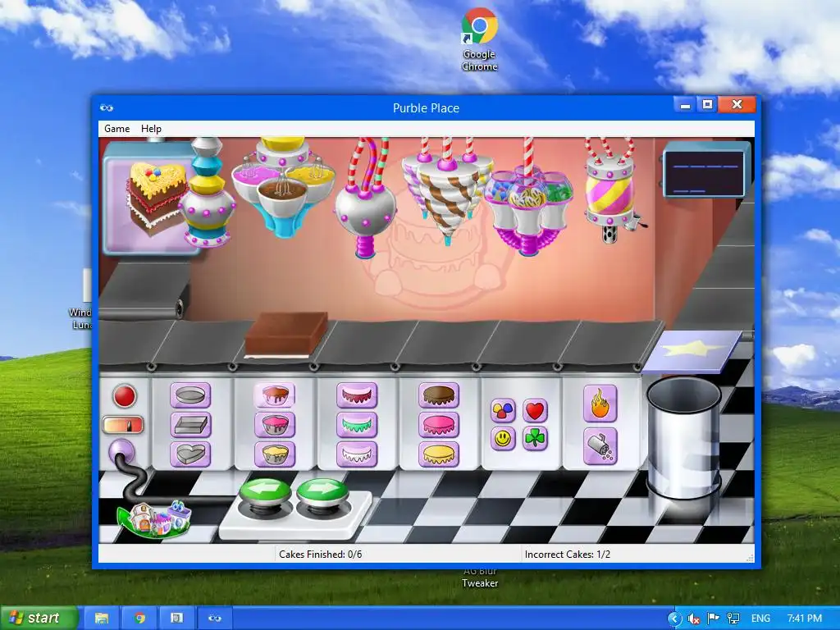This screenshot has height=630, width=840.
Task: Select the heart-shaped cake pan button
Action: (x=190, y=454)
